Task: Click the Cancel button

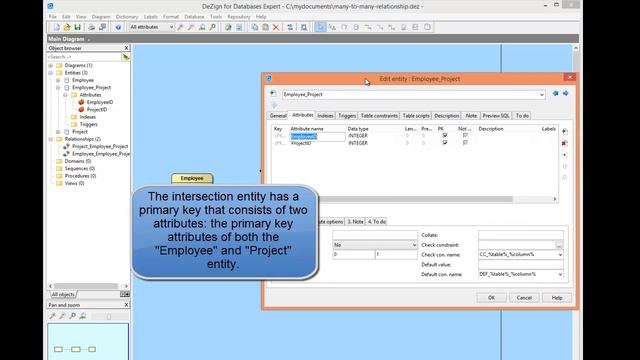Action: (524, 298)
